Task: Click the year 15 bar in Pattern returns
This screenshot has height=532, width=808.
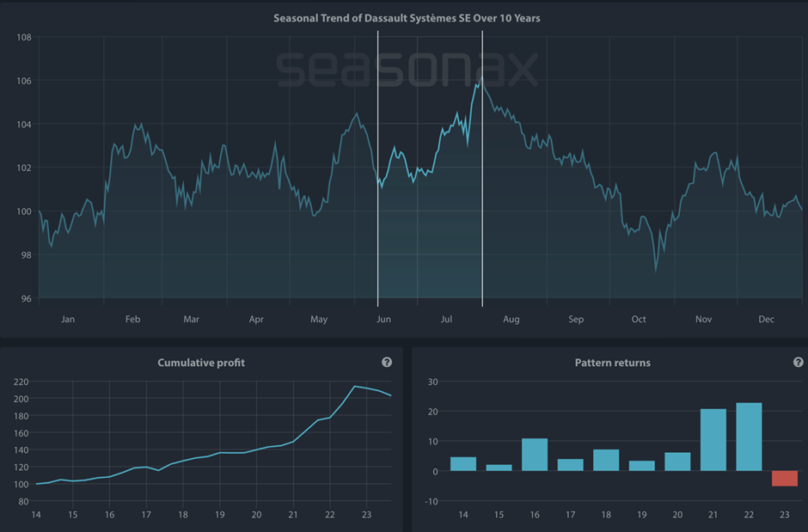Action: (x=499, y=468)
